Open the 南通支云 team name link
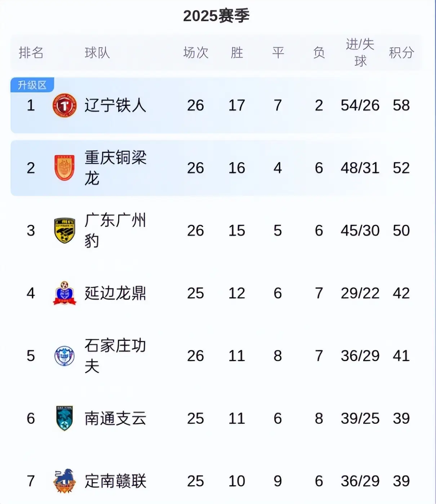 [x=115, y=418]
